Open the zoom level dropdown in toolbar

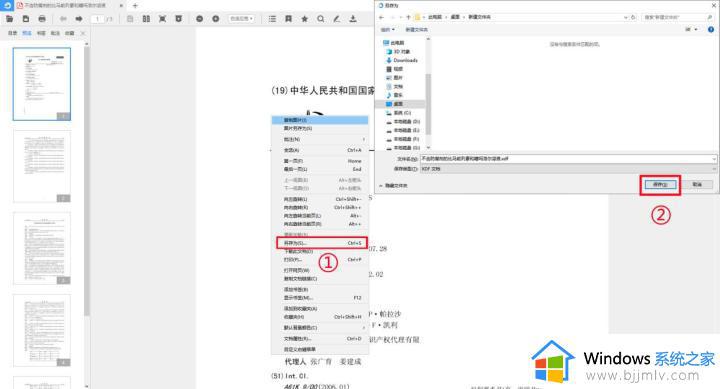point(242,19)
